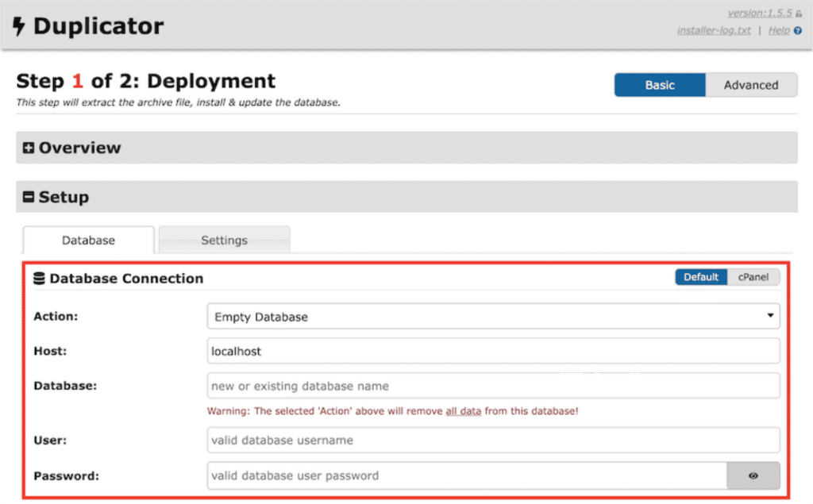The height and width of the screenshot is (504, 813).
Task: Select the Basic deployment mode
Action: tap(660, 84)
